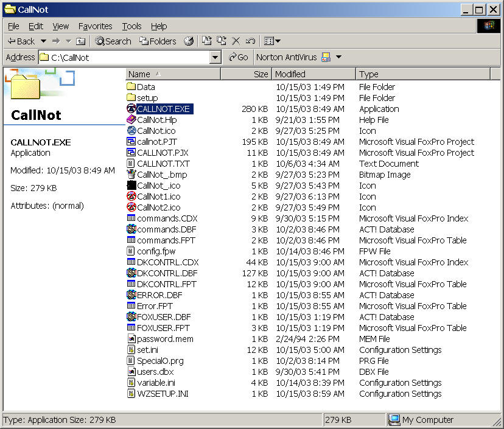Image resolution: width=504 pixels, height=429 pixels.
Task: Click the CALLNOT.EXE application icon
Action: click(131, 108)
